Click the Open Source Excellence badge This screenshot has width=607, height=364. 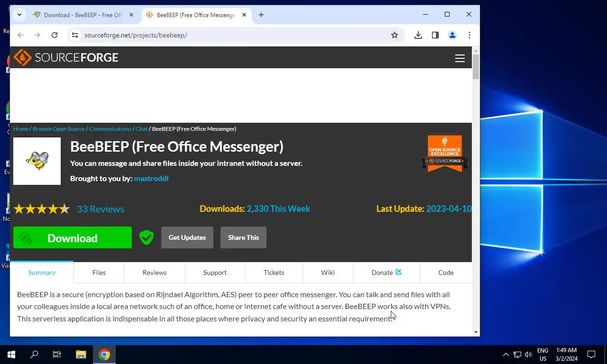pyautogui.click(x=445, y=153)
